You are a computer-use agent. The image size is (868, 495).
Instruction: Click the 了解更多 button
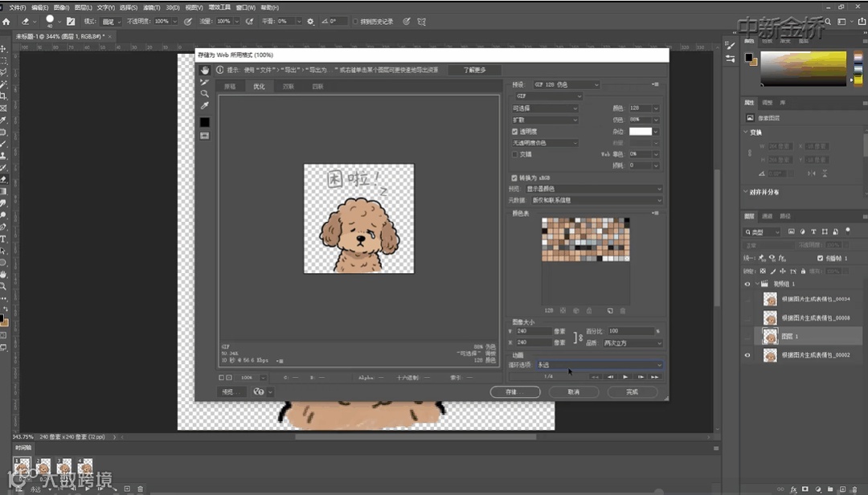tap(474, 70)
